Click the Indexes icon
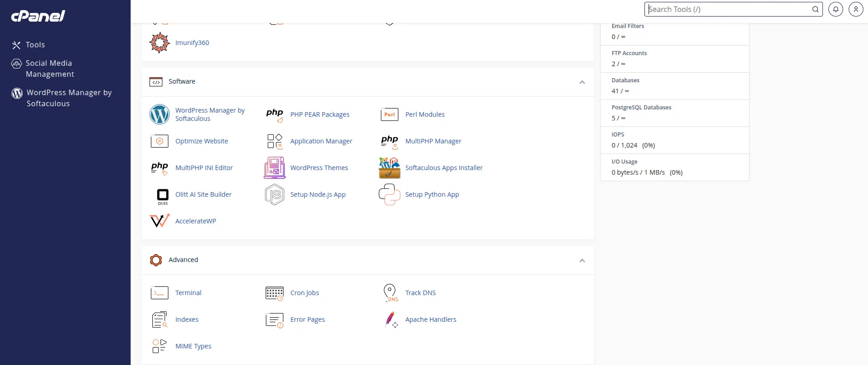 [160, 319]
